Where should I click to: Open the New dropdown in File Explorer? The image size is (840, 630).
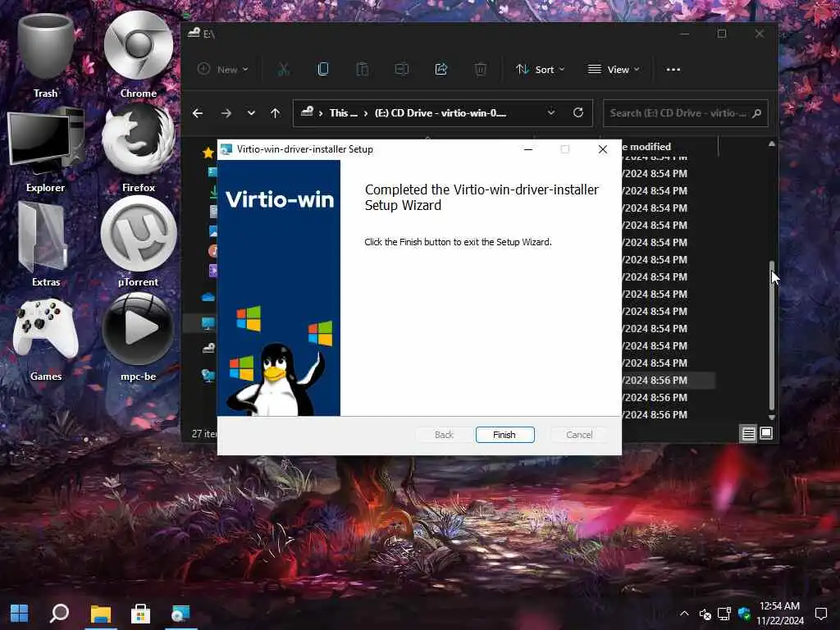[x=223, y=69]
